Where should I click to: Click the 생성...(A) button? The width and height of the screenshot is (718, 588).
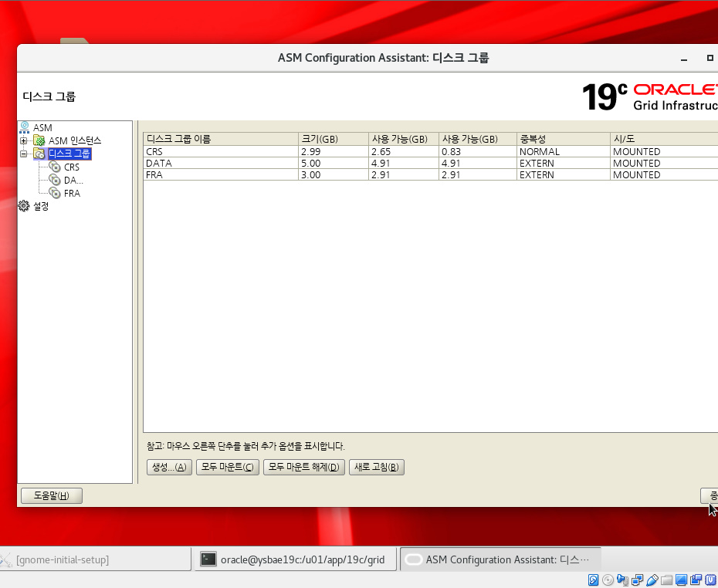[x=169, y=467]
